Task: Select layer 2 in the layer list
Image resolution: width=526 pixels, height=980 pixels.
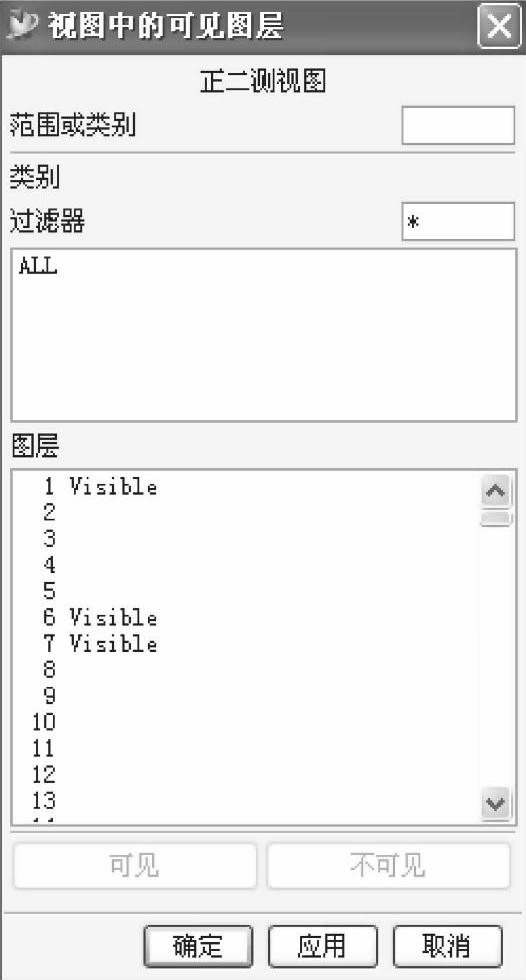Action: [246, 512]
